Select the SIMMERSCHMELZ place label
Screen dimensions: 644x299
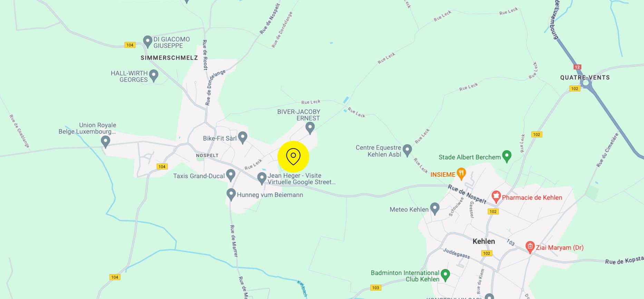tap(169, 58)
